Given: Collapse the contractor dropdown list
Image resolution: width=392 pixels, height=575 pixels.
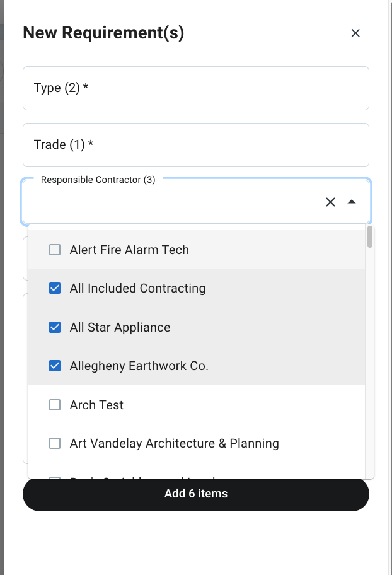Looking at the screenshot, I should pyautogui.click(x=352, y=202).
